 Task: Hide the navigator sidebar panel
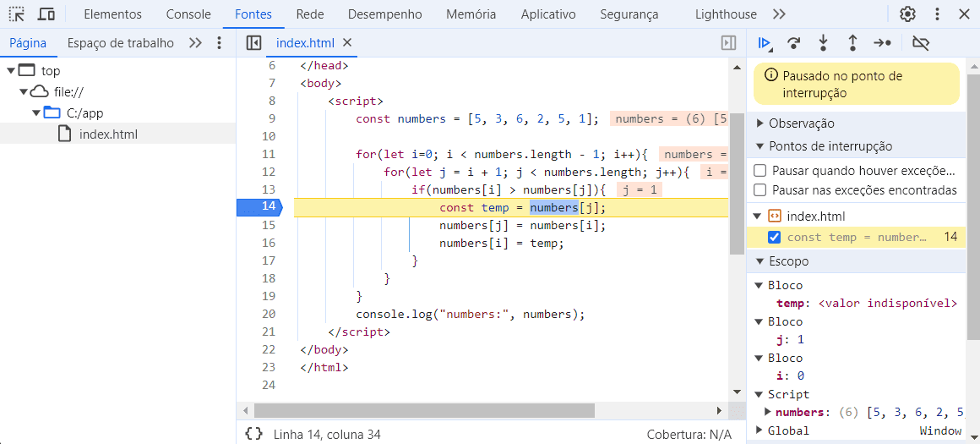pos(253,43)
